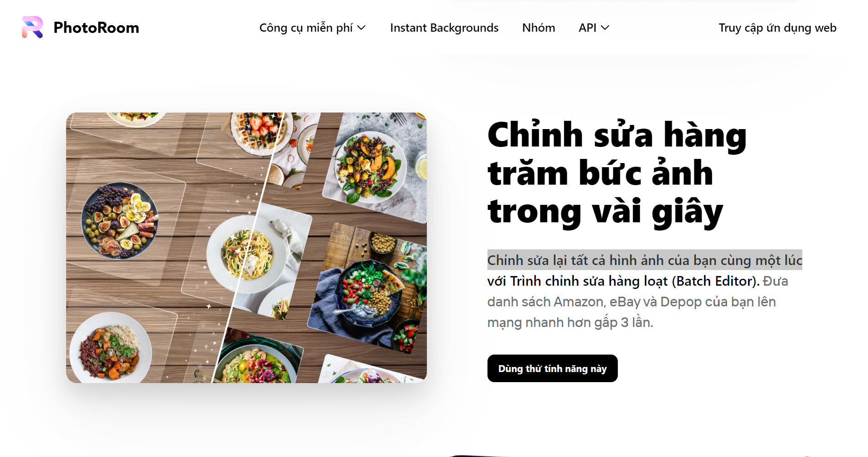Click the chevron beside Công cụ miễn phí
Viewport: 868px width, 457px height.
[361, 28]
